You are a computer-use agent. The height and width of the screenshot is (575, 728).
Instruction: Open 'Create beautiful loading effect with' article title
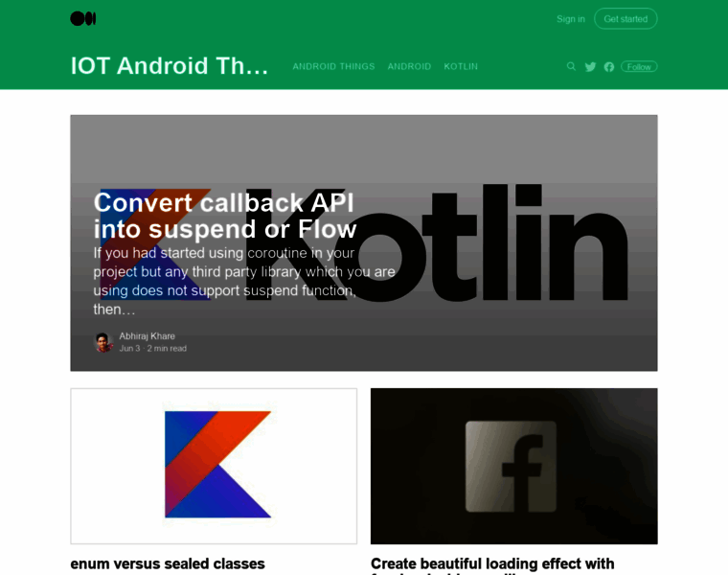[x=492, y=563]
